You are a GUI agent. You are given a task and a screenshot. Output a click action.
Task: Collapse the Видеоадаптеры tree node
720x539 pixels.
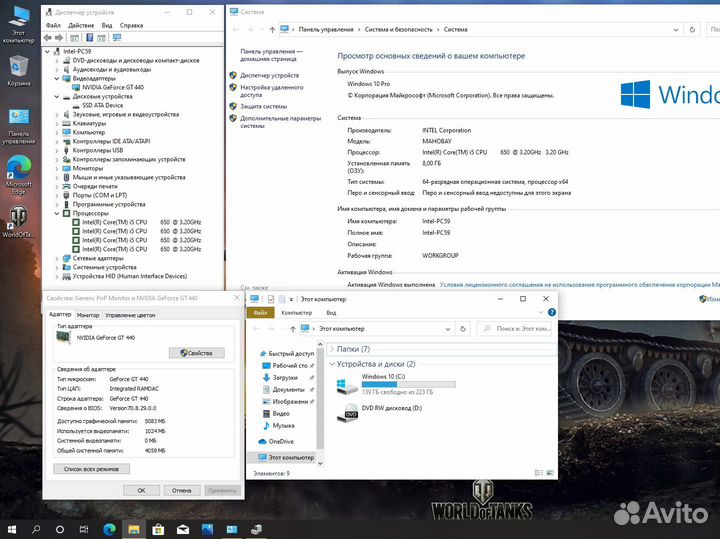pyautogui.click(x=57, y=79)
